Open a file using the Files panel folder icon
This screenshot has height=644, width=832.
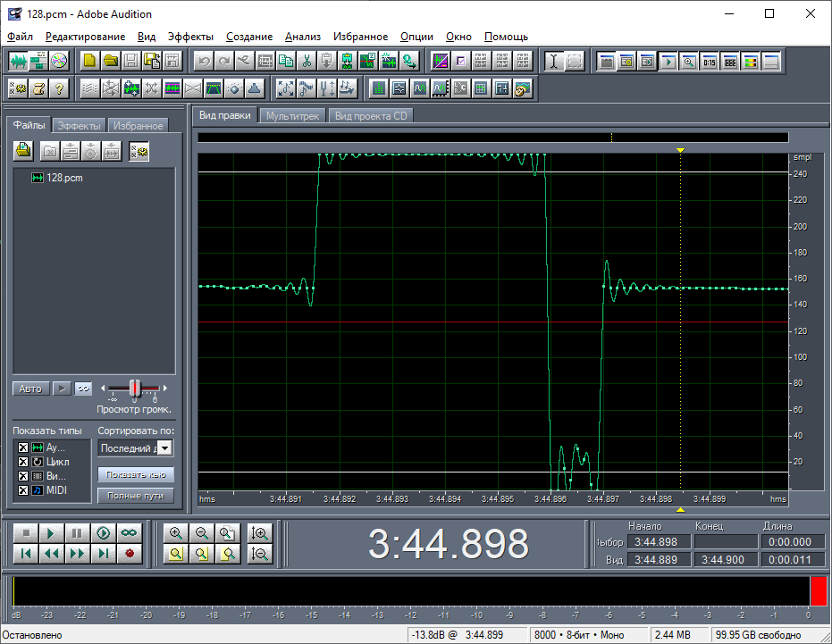pos(23,151)
